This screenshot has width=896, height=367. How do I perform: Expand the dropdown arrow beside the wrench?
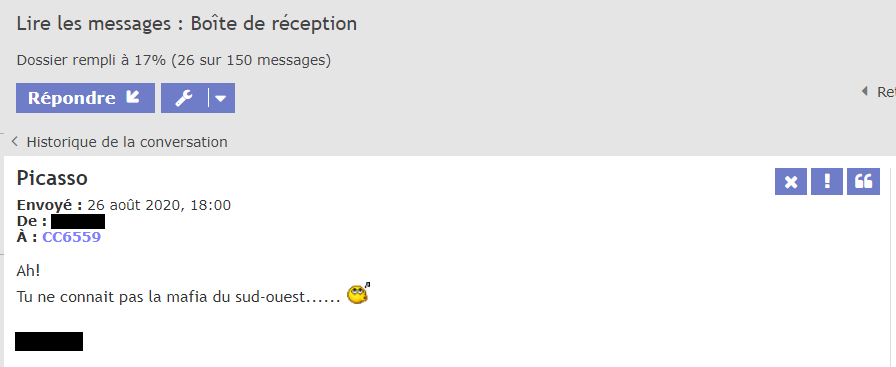221,98
